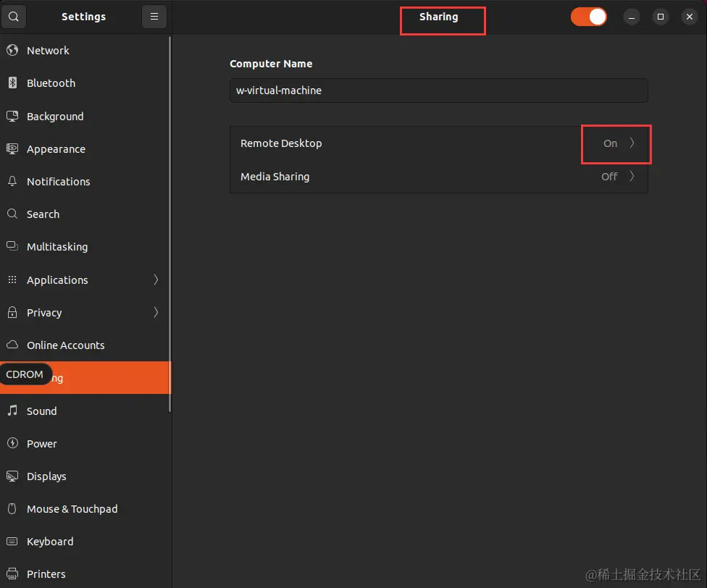Viewport: 707px width, 588px height.
Task: Minimize the Settings window
Action: pyautogui.click(x=631, y=17)
